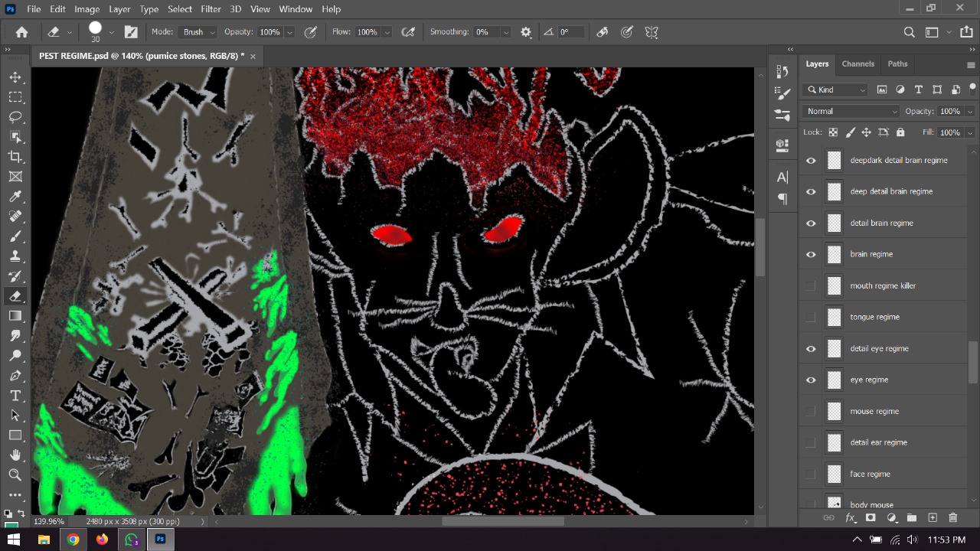Go to the Home screen
The image size is (980, 551).
[21, 32]
